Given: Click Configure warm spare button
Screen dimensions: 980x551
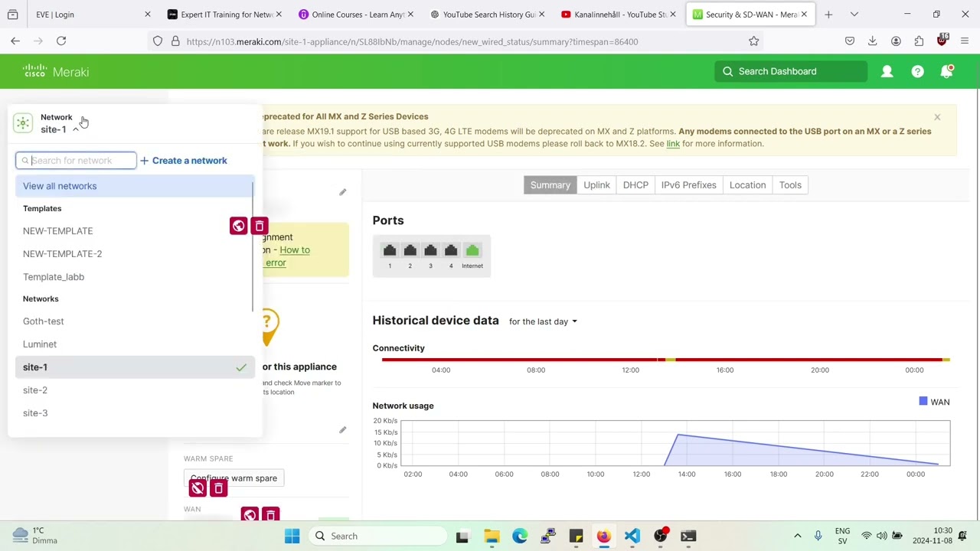Looking at the screenshot, I should click(x=234, y=478).
